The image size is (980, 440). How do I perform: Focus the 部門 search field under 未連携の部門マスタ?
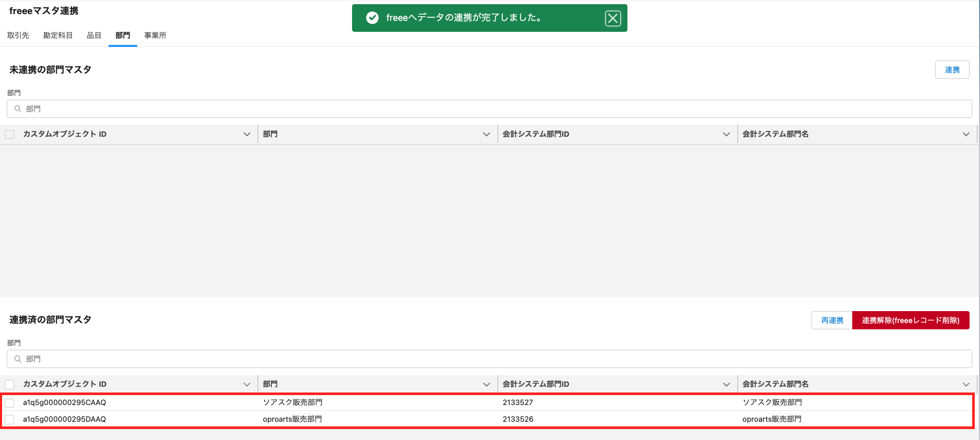click(x=490, y=109)
